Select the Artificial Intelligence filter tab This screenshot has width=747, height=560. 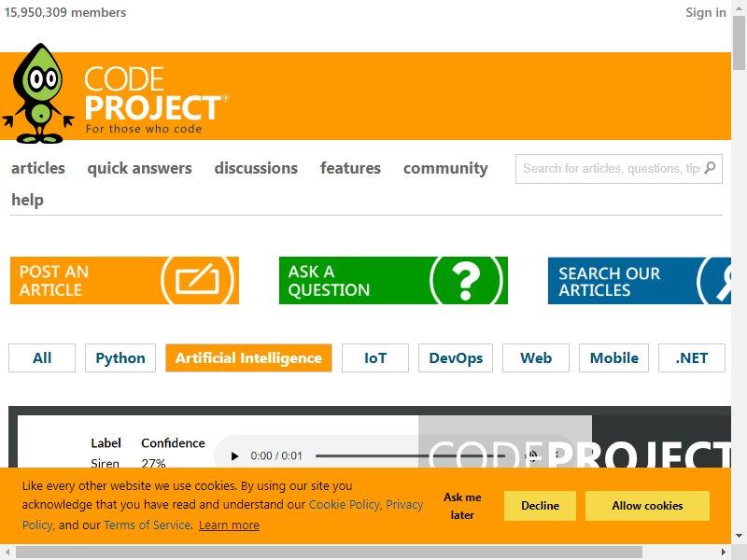[248, 357]
